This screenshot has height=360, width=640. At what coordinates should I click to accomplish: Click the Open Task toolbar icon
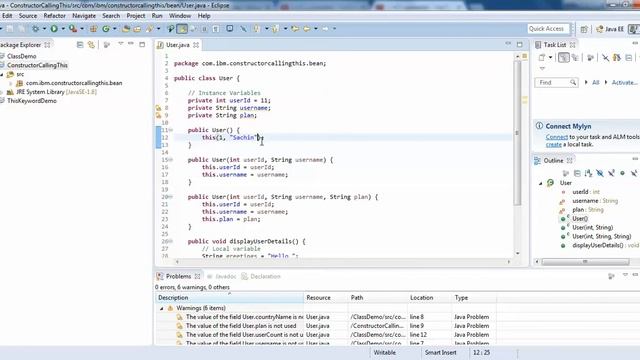137,29
